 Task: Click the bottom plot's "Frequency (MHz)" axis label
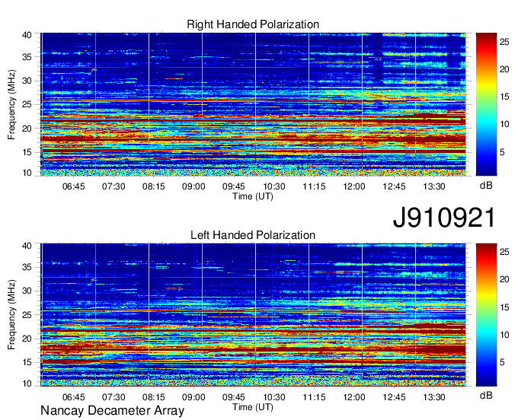tap(11, 315)
